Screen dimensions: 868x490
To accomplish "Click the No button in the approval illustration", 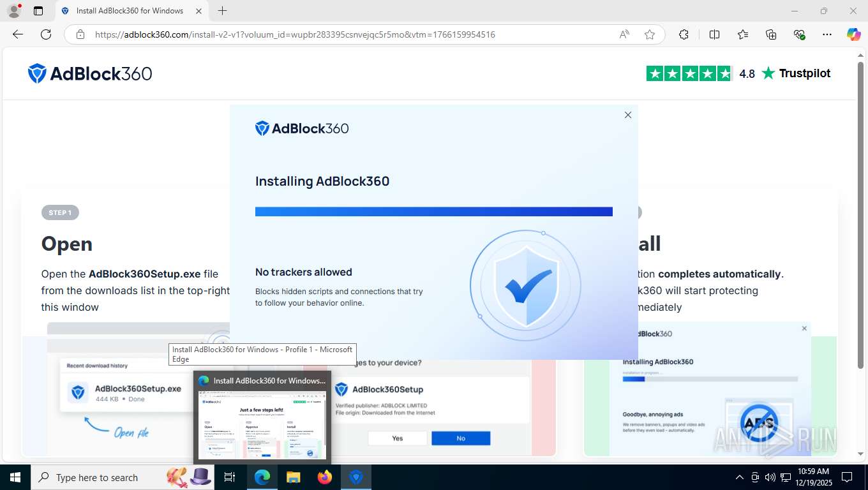I will (461, 438).
